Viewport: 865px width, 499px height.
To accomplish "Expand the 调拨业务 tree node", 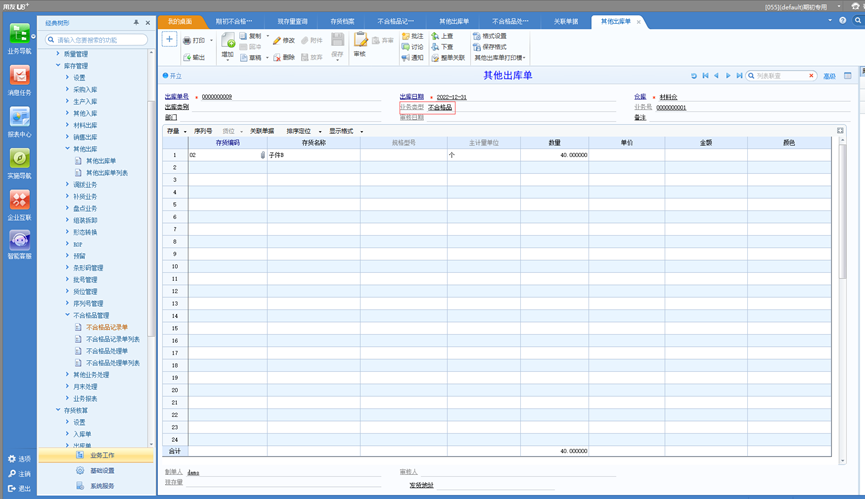I will pyautogui.click(x=67, y=184).
